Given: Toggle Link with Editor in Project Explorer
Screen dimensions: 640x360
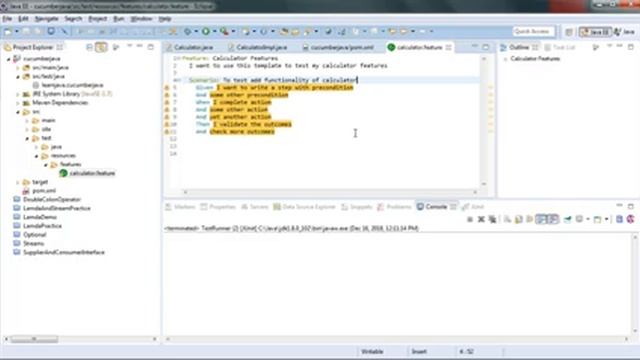Looking at the screenshot, I should click(x=101, y=47).
